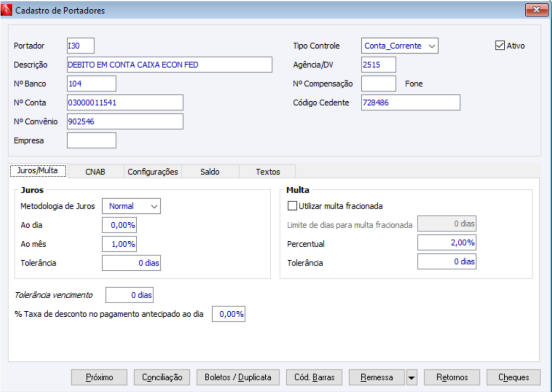Switch to the CNAB tab
This screenshot has width=552, height=392.
(95, 172)
